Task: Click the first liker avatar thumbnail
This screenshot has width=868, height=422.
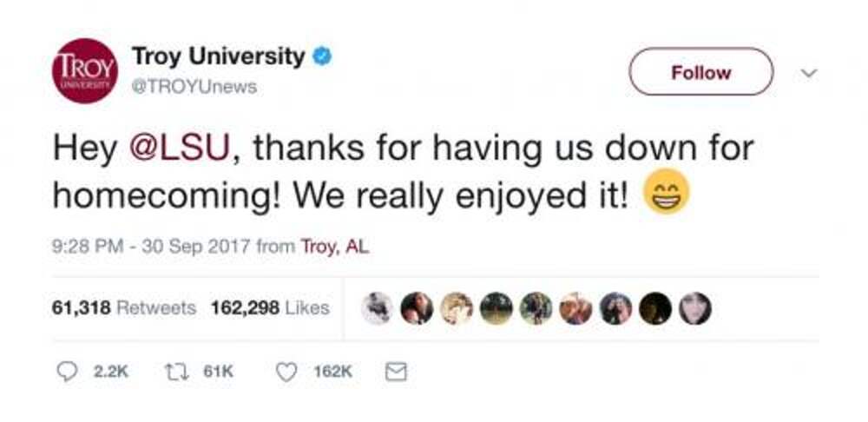Action: point(377,308)
